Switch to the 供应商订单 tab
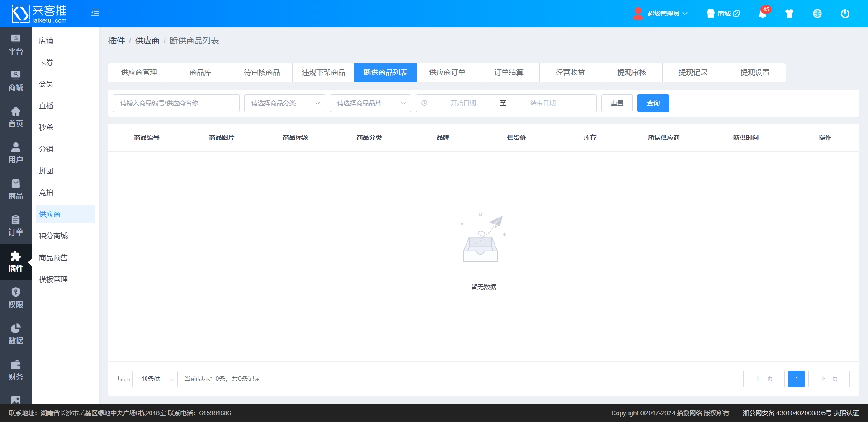Image resolution: width=868 pixels, height=422 pixels. [x=447, y=72]
